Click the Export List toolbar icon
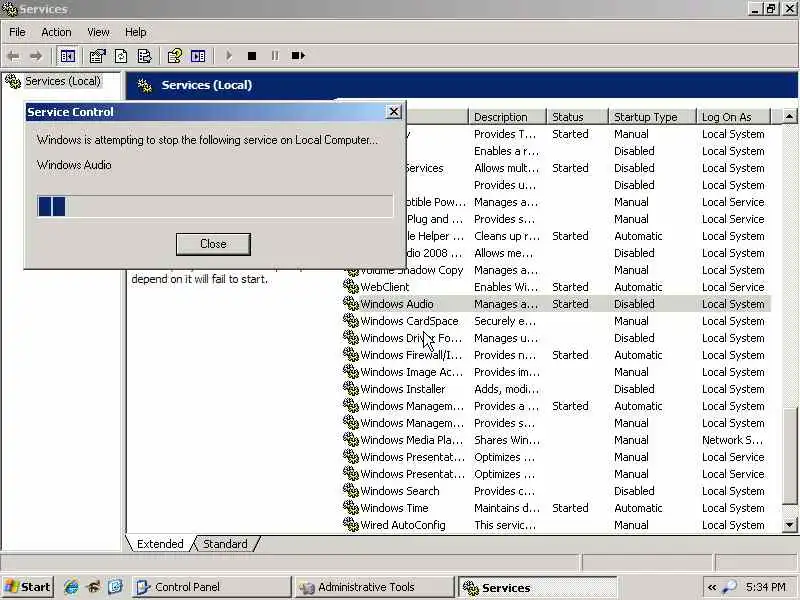Screen dimensions: 800x600 (x=144, y=56)
